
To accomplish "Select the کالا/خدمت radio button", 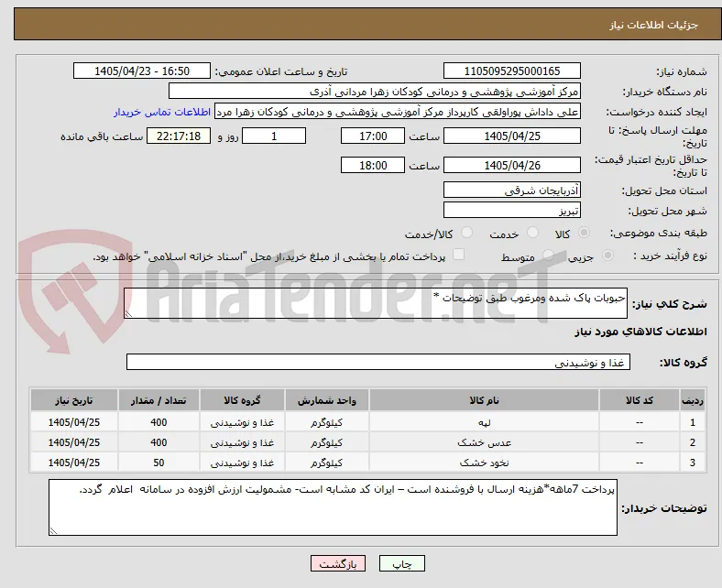I will click(x=466, y=233).
